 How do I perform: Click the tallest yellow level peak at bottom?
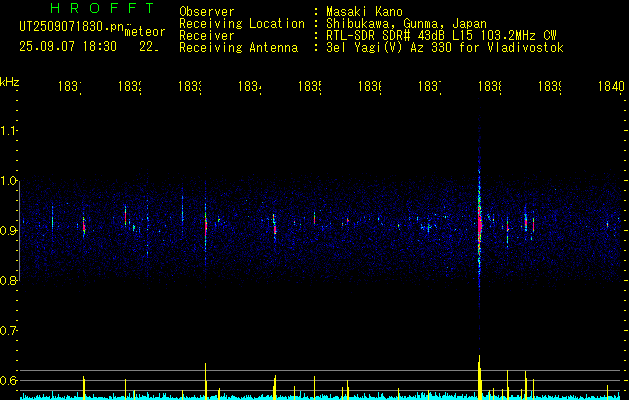[x=479, y=377]
